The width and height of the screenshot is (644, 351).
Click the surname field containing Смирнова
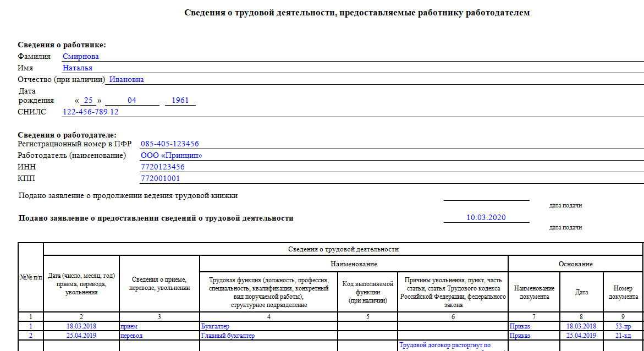[81, 56]
